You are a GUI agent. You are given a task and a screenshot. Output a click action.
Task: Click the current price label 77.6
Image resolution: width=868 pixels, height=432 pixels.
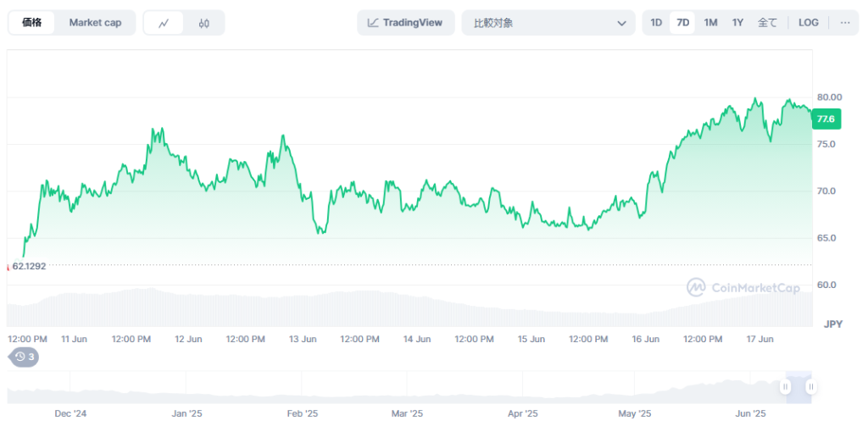[x=825, y=120]
